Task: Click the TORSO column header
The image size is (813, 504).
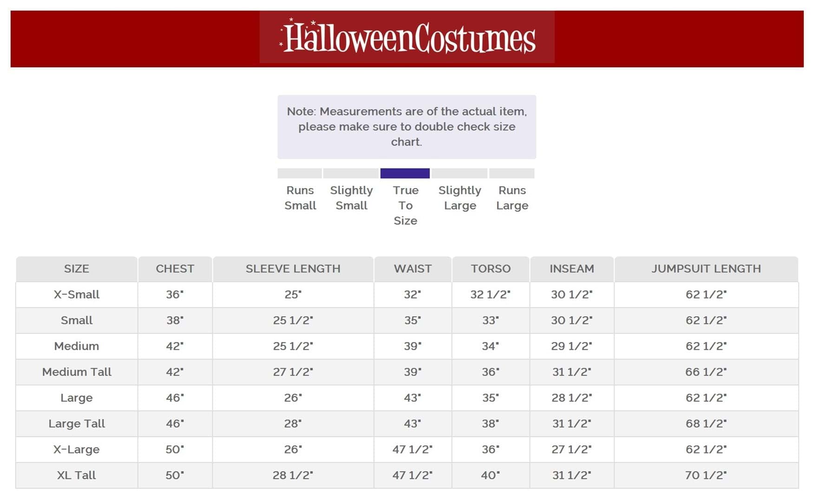Action: pyautogui.click(x=491, y=269)
